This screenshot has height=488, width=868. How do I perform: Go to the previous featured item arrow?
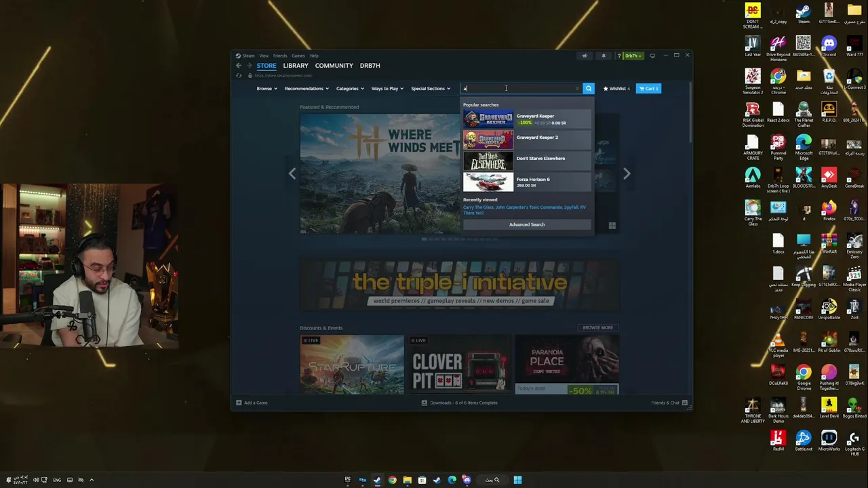pyautogui.click(x=292, y=174)
